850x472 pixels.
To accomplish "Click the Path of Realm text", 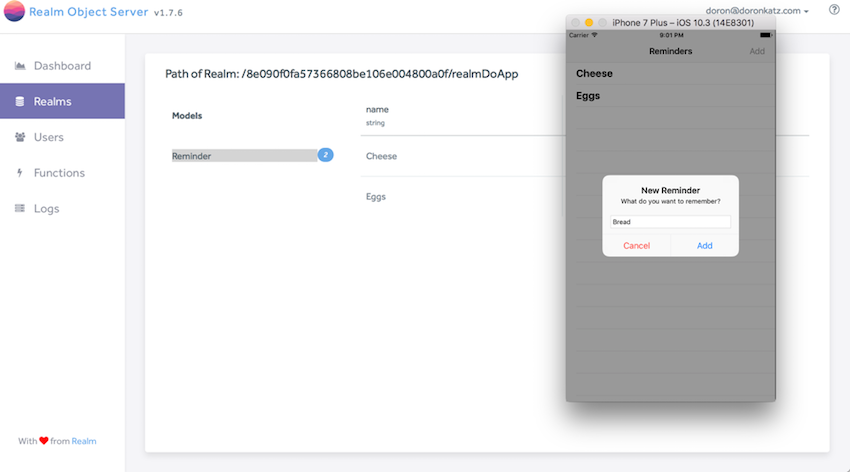I will 342,74.
